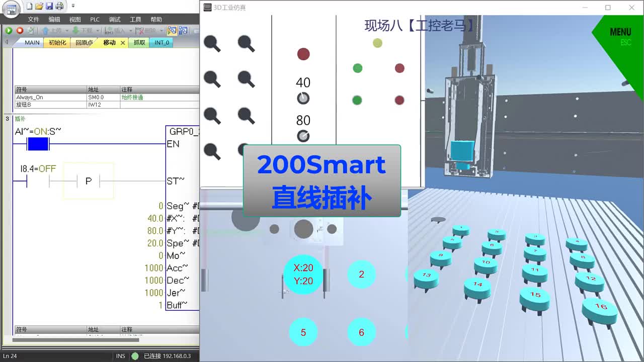644x362 pixels.
Task: Save the project with the floppy disk icon
Action: pos(49,6)
